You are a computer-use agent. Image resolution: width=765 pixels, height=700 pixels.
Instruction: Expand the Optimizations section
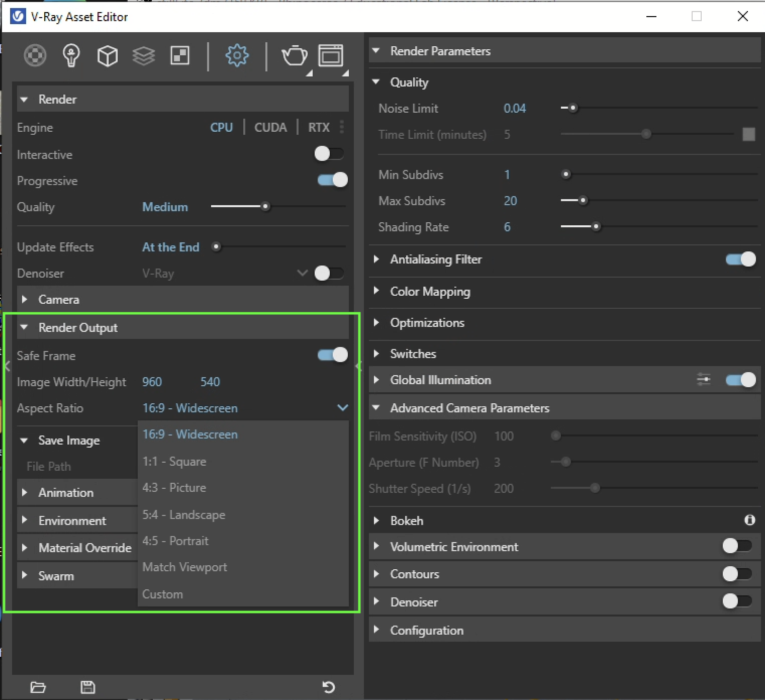click(x=376, y=322)
